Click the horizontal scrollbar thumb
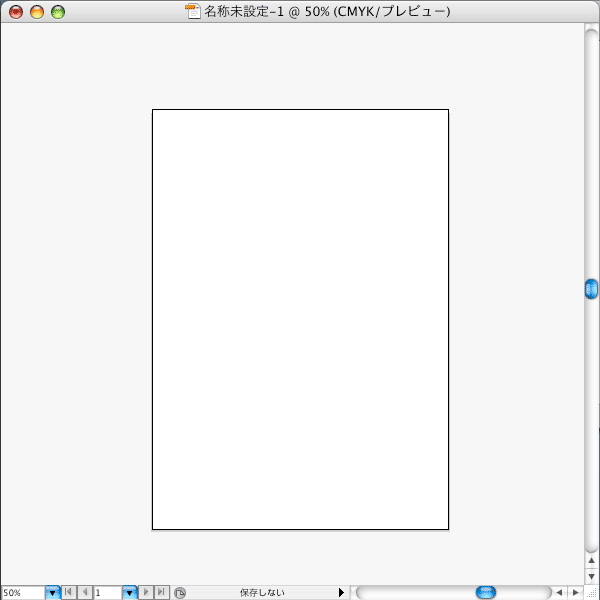600x600 pixels. 486,592
